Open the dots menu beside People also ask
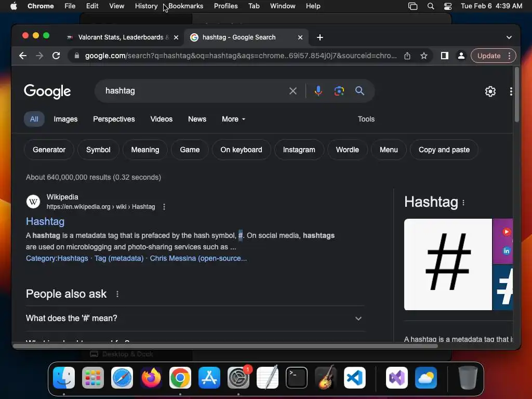532x399 pixels. [x=117, y=294]
